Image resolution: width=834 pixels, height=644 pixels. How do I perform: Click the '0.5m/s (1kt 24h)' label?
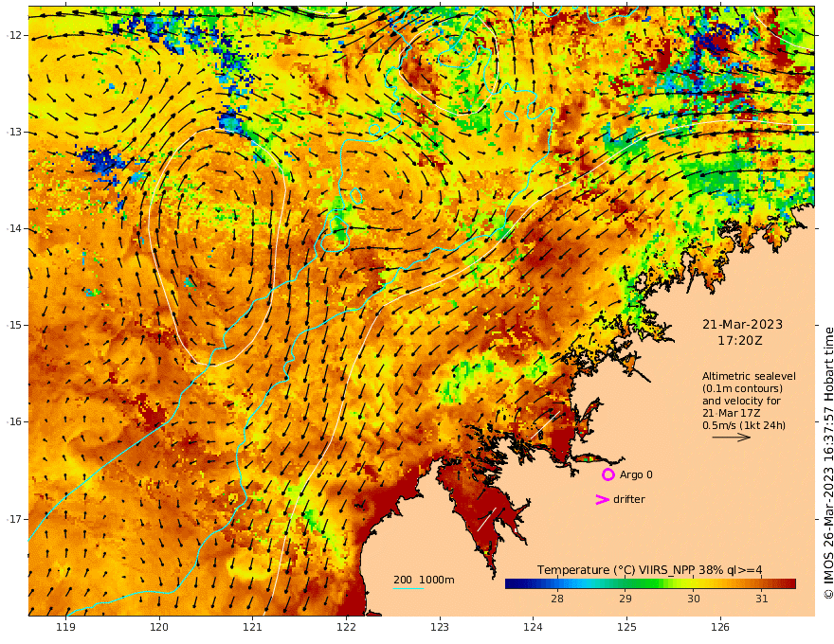[744, 425]
